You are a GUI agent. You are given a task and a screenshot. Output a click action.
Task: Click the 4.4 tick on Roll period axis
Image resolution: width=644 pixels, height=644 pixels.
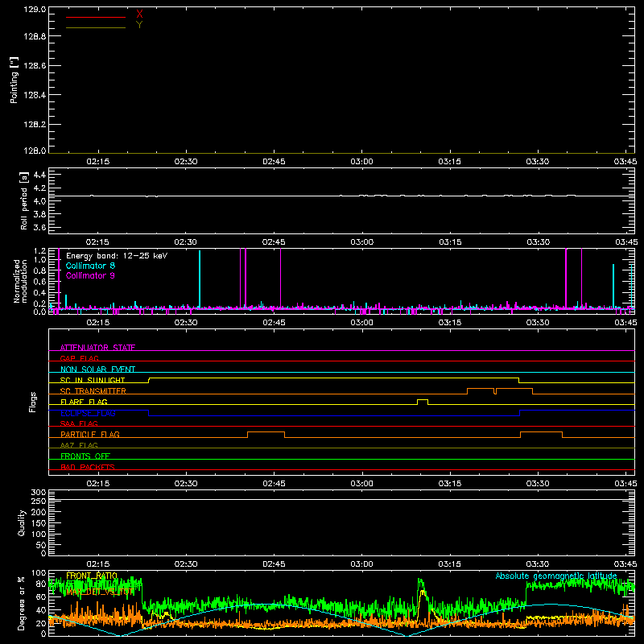39,175
